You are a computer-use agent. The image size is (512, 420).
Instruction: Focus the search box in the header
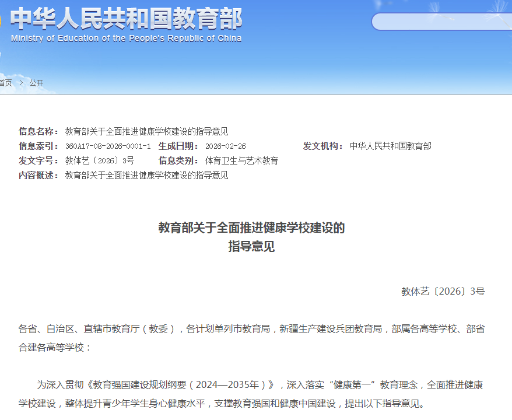(441, 22)
